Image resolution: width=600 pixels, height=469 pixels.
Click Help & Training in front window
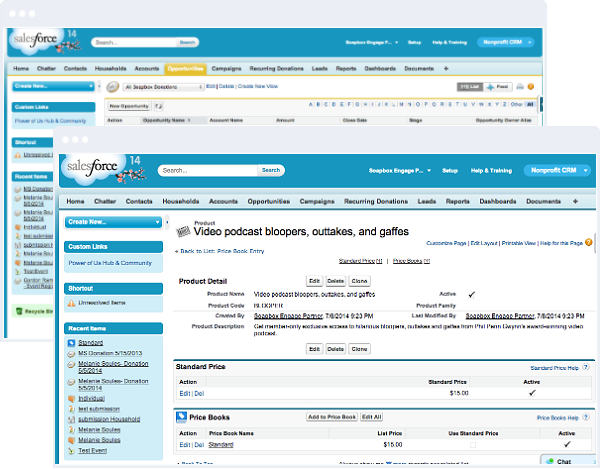(x=491, y=171)
